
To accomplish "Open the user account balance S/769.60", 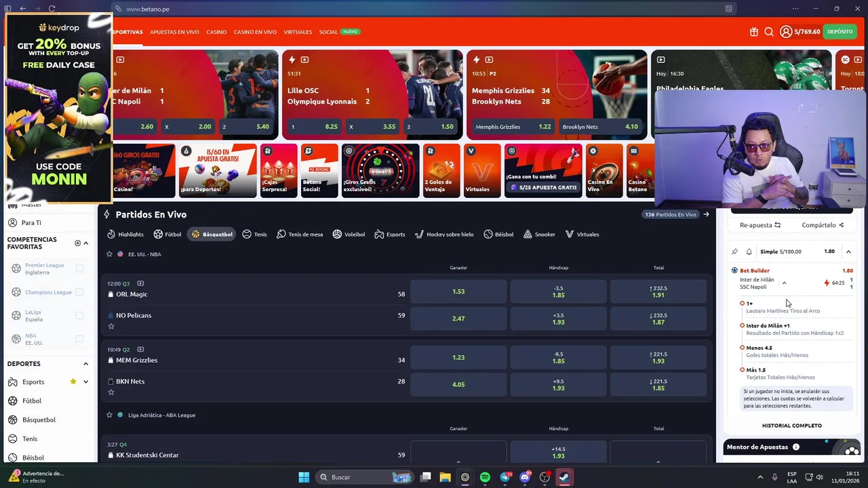I will click(800, 32).
